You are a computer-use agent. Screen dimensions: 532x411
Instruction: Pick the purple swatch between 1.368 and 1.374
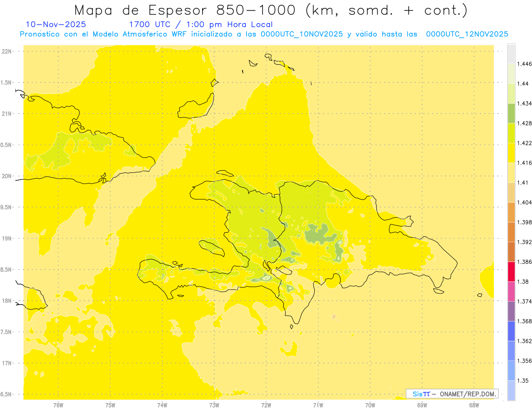pos(511,311)
